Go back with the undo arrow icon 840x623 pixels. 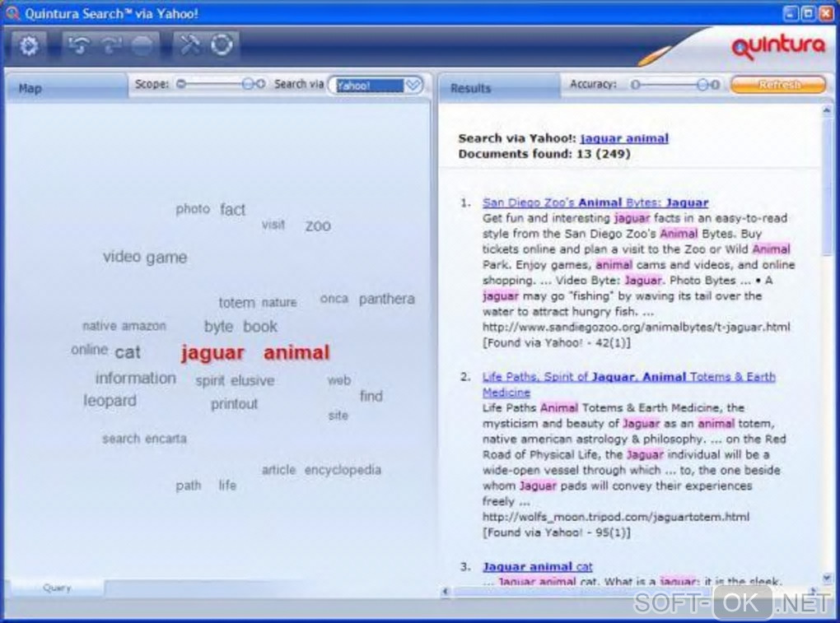tap(79, 45)
